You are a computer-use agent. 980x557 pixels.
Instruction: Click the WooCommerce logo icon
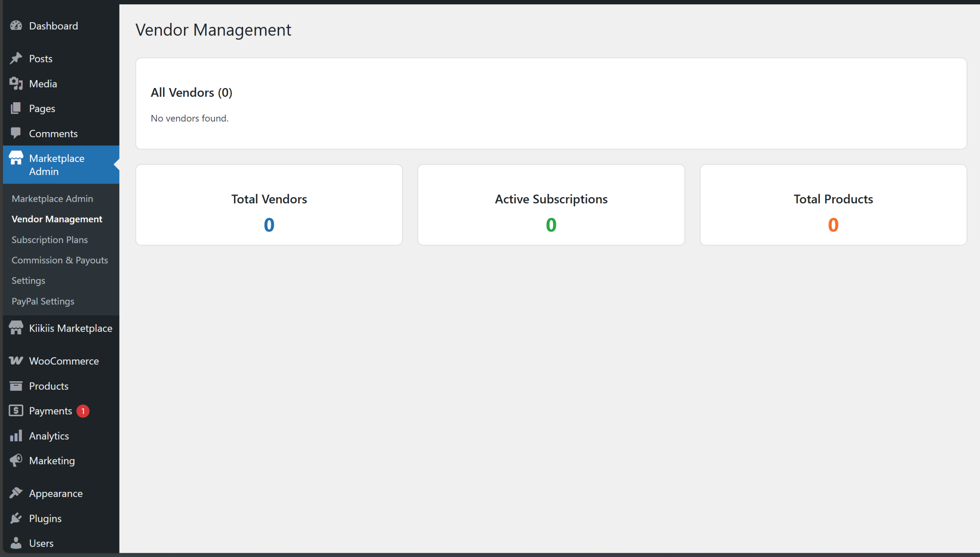[16, 361]
